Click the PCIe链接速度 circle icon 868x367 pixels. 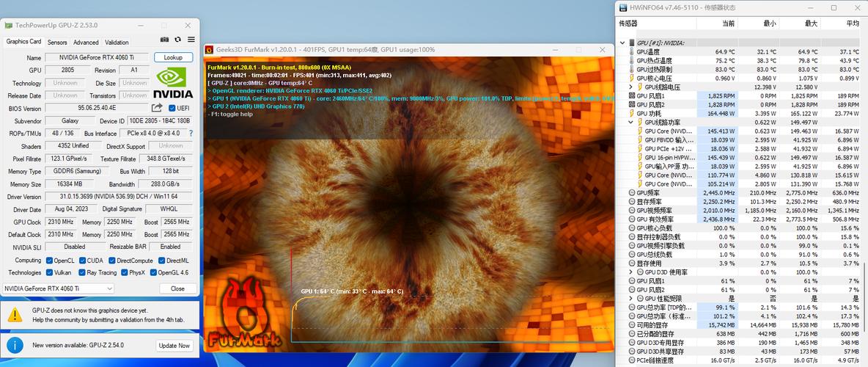[x=632, y=360]
